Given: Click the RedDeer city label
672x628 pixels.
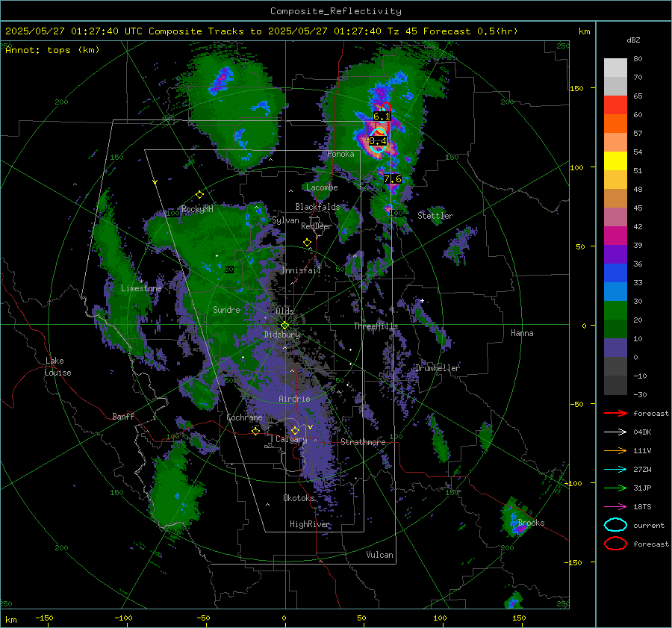Looking at the screenshot, I should pyautogui.click(x=317, y=226).
